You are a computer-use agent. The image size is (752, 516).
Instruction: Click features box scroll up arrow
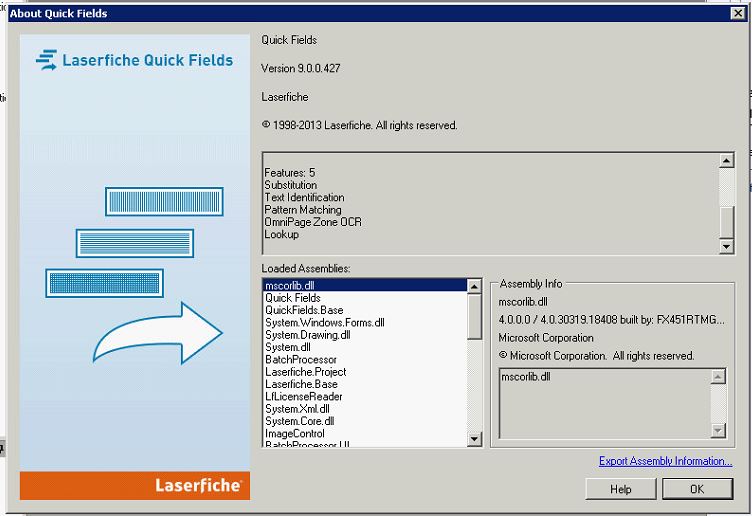726,160
